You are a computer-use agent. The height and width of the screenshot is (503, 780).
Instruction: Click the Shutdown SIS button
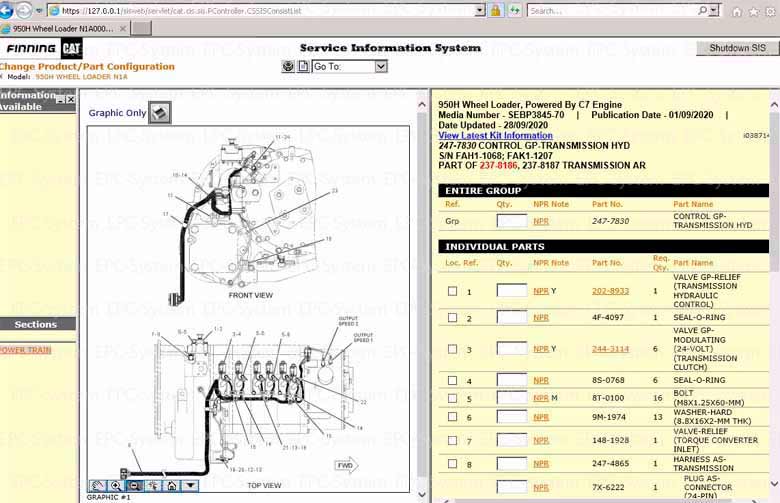[737, 48]
